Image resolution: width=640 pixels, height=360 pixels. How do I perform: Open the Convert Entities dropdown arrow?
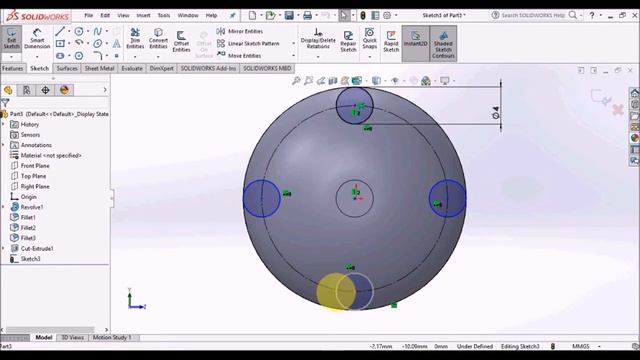point(158,57)
